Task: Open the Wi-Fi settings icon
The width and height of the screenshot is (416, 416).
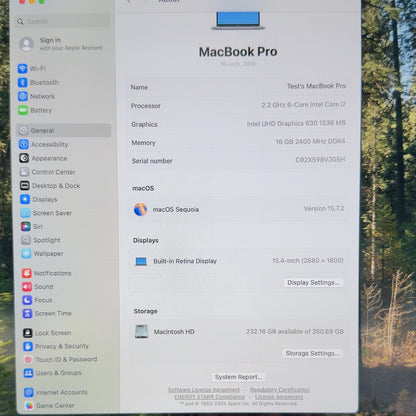Action: coord(22,69)
